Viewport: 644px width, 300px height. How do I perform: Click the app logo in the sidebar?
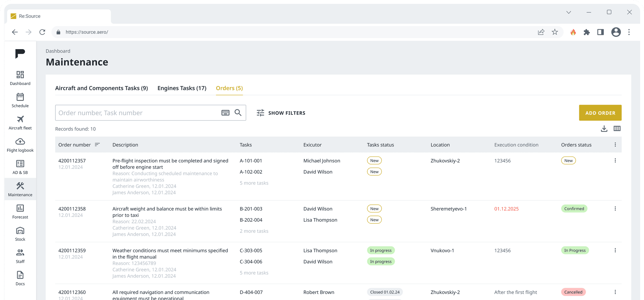click(20, 53)
